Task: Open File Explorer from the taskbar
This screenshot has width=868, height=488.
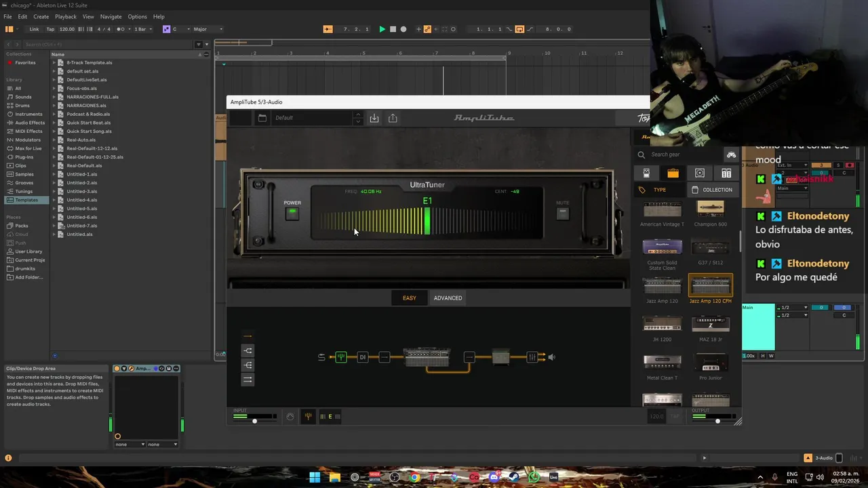Action: click(335, 477)
